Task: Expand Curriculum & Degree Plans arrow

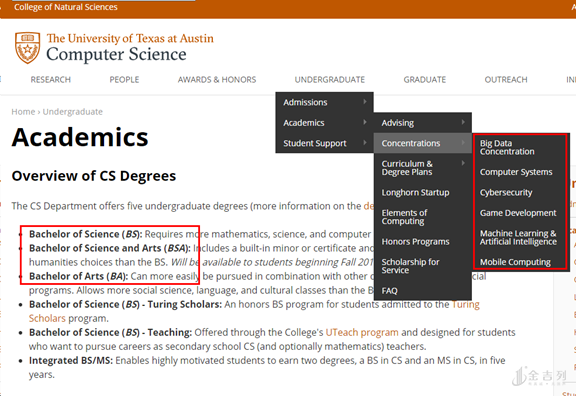Action: pos(463,163)
